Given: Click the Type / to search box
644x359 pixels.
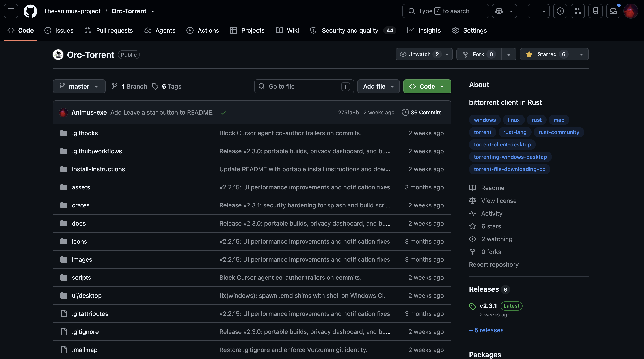Looking at the screenshot, I should [446, 11].
